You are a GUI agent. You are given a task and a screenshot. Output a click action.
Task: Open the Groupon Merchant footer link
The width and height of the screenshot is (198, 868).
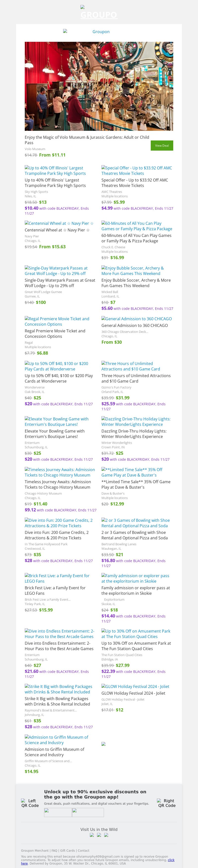point(35,850)
